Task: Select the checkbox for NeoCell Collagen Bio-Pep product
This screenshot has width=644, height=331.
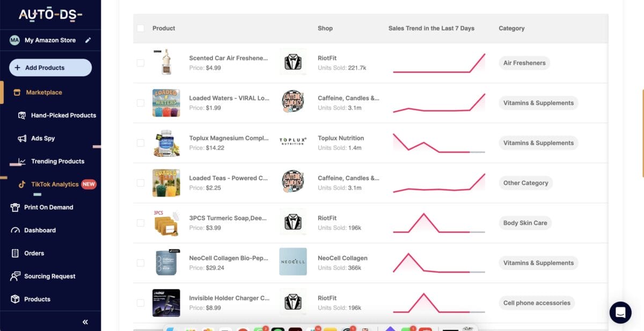Action: coord(141,262)
